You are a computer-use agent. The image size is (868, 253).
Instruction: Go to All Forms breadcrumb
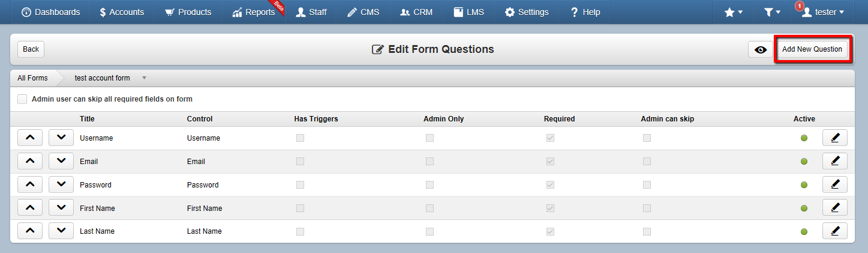32,78
